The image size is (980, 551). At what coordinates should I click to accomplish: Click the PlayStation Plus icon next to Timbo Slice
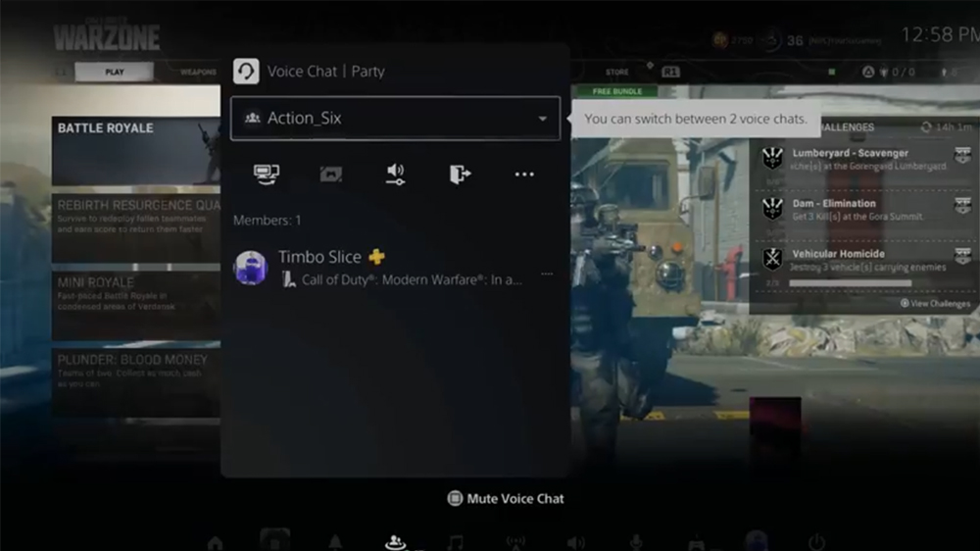(x=376, y=257)
